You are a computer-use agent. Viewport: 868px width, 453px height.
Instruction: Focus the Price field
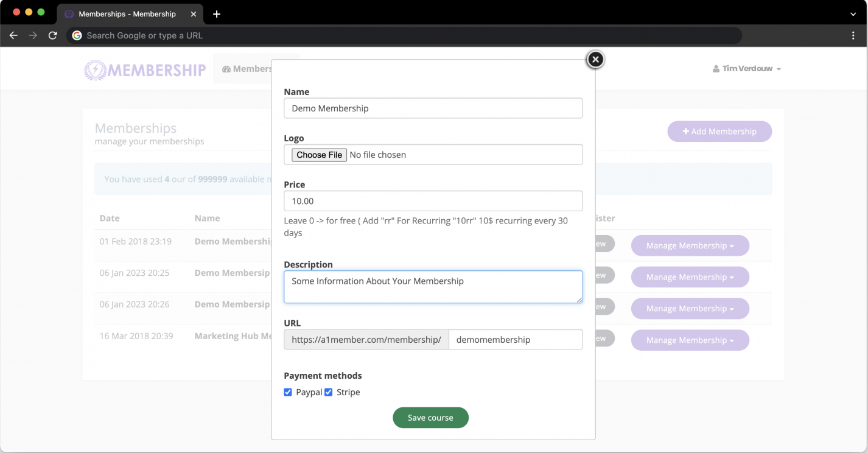pos(433,201)
